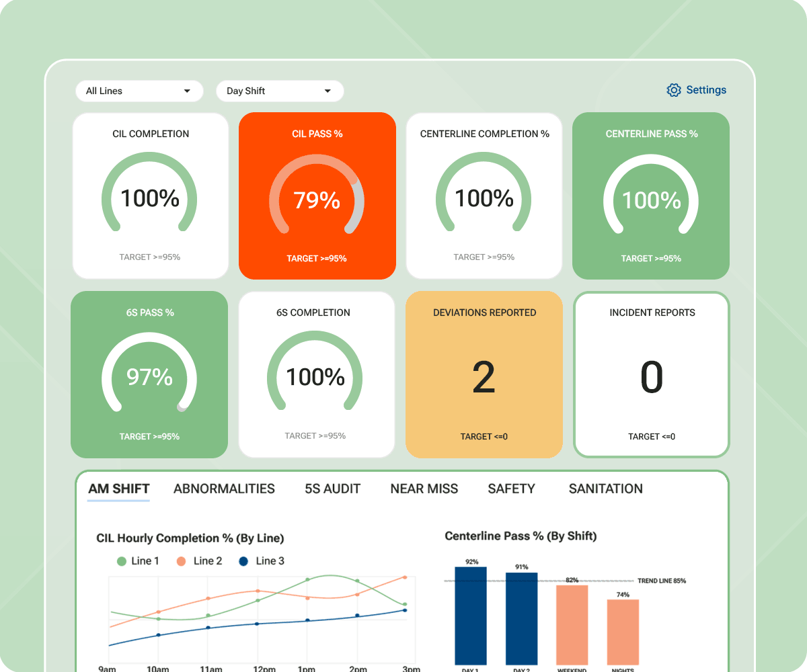The width and height of the screenshot is (807, 672).
Task: Select the CENTERLINE COMPLETION % card
Action: click(484, 196)
